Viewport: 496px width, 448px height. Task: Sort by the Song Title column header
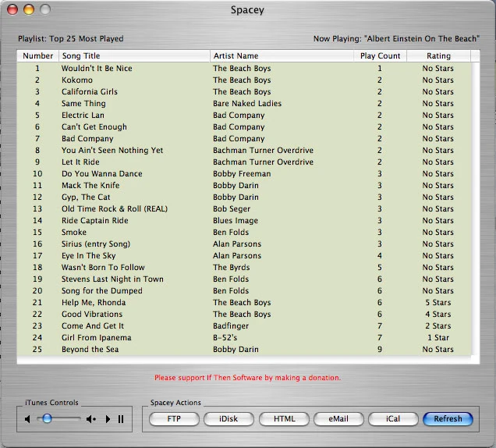coord(134,55)
